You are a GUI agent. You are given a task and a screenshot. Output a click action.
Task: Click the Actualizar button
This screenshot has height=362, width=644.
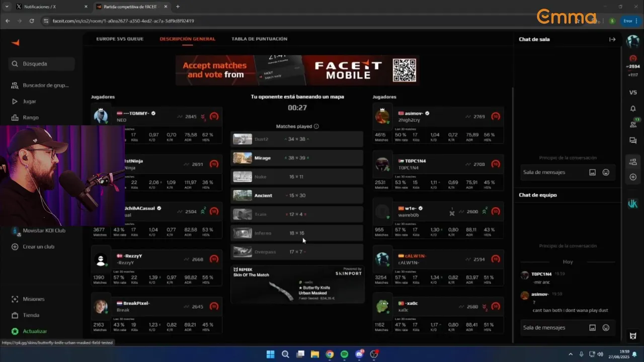[29, 331]
